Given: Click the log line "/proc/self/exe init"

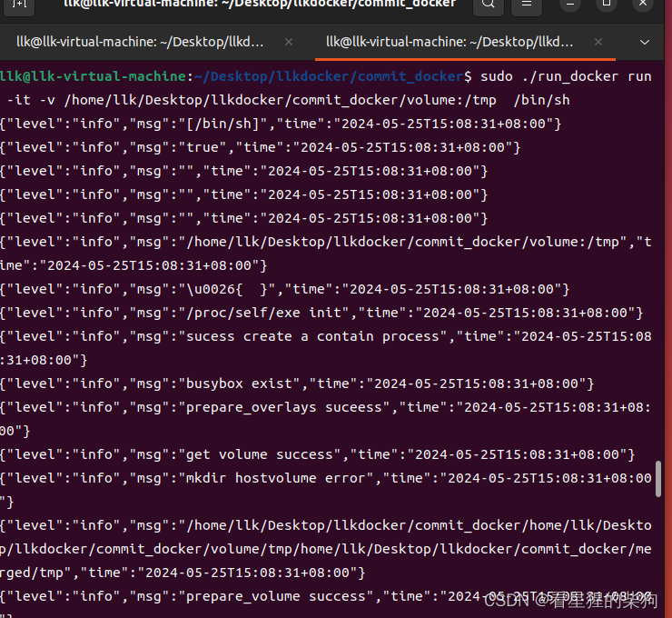Looking at the screenshot, I should click(x=321, y=313).
